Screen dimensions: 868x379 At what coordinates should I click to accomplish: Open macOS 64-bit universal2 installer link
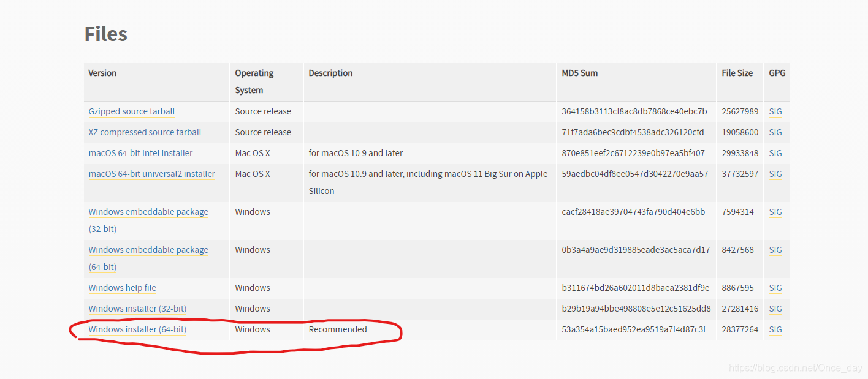pyautogui.click(x=152, y=174)
